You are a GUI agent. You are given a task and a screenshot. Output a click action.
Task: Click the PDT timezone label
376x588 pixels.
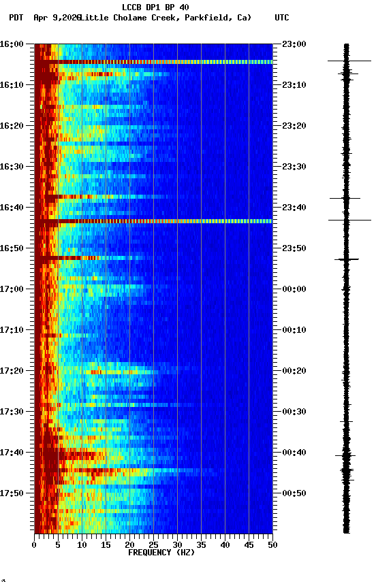(16, 18)
